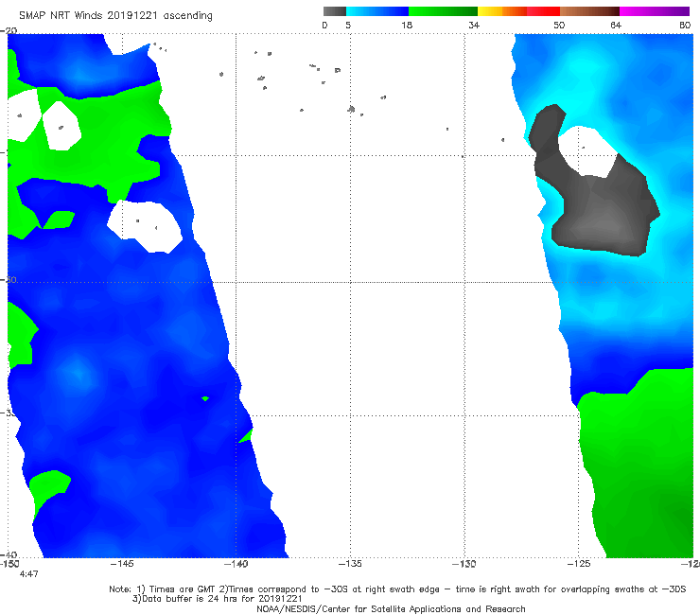Select the red segment of the color bar
This screenshot has height=615, width=700.
pyautogui.click(x=543, y=11)
